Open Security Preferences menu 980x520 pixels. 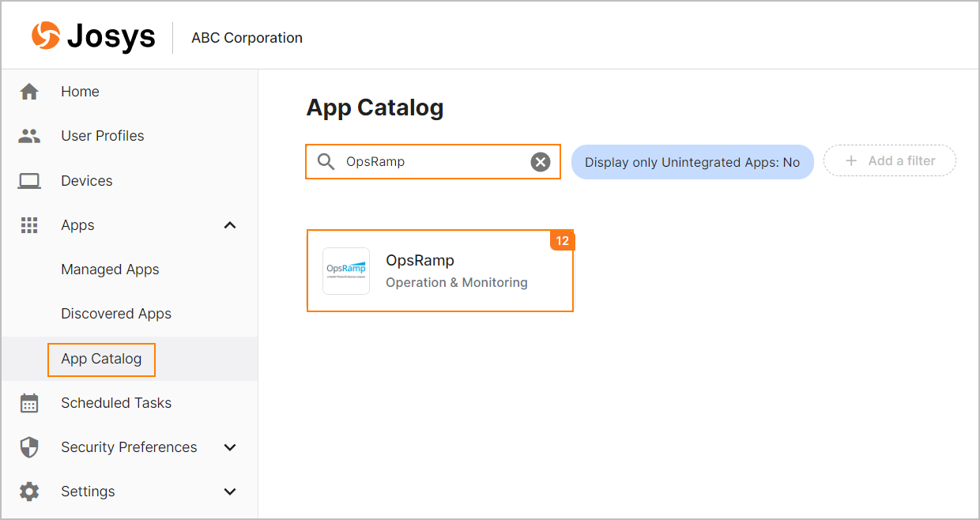click(129, 447)
